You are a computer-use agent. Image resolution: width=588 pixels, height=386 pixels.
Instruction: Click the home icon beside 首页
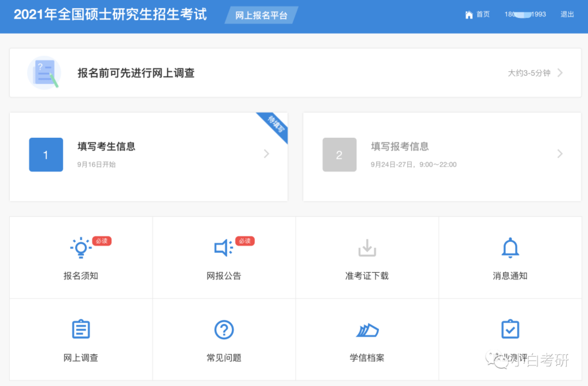469,14
